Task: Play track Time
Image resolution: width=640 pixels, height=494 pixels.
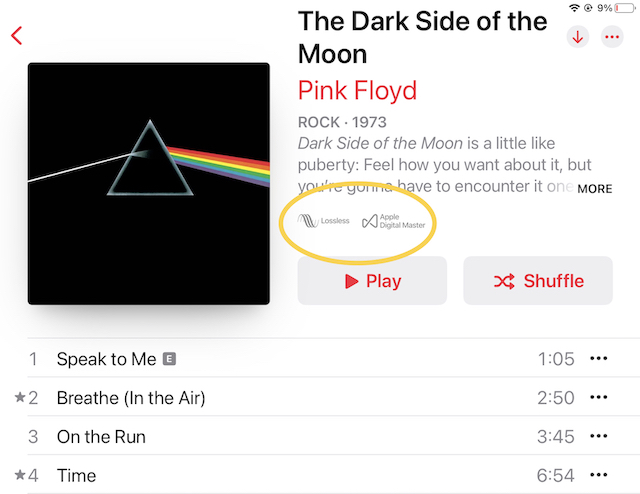Action: tap(76, 476)
